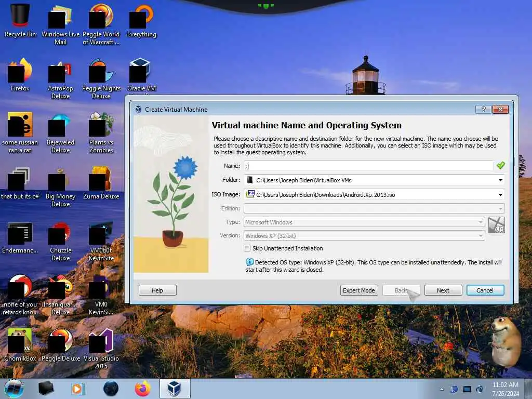Cancel the Create Virtual Machine wizard
Screen dimensions: 532x399
pyautogui.click(x=485, y=290)
